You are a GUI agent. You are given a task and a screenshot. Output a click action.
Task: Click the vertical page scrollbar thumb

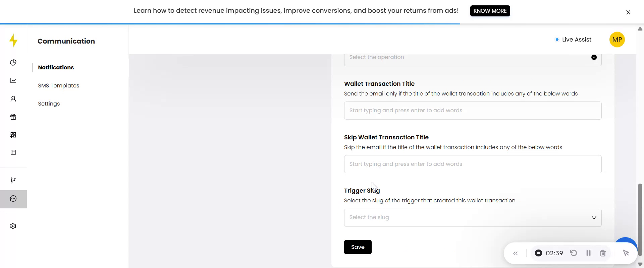pos(640,219)
